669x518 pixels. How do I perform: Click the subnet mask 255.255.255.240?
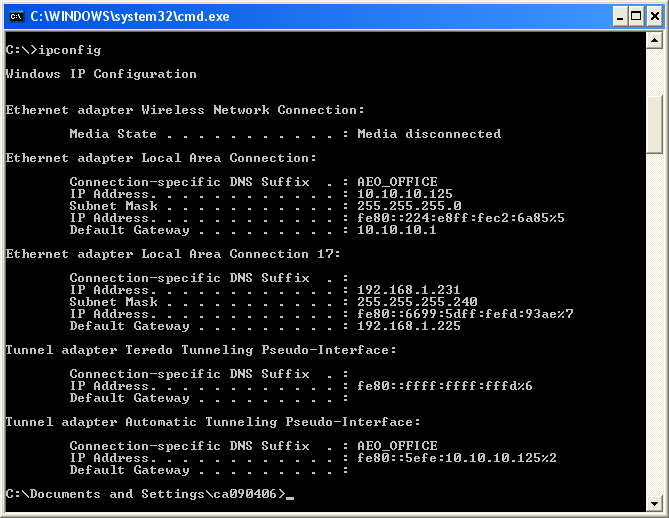417,302
